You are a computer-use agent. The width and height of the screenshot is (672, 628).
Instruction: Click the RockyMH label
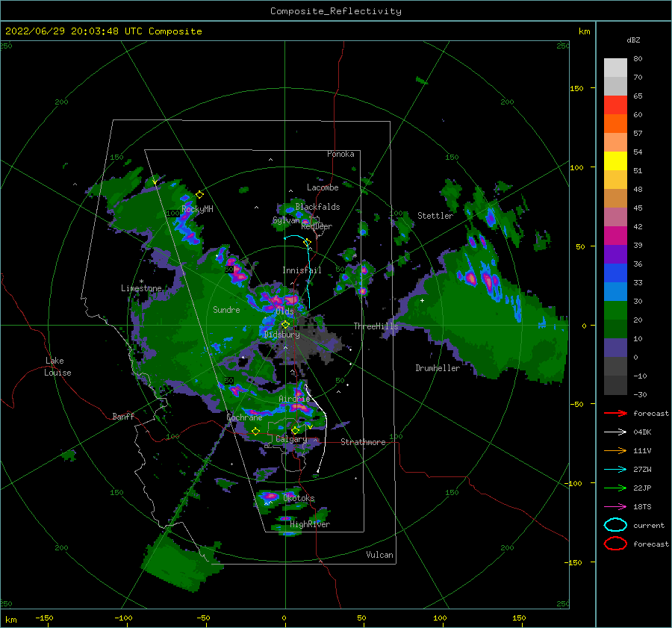click(197, 209)
